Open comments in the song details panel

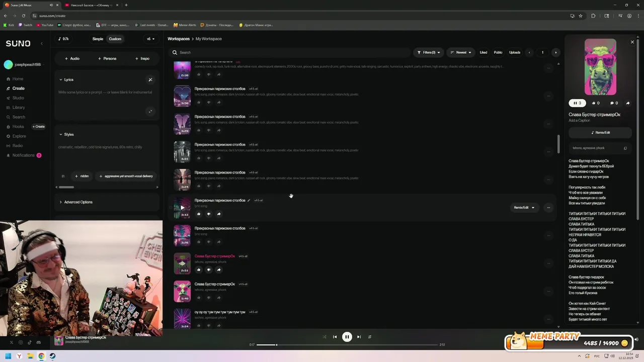coord(614,103)
